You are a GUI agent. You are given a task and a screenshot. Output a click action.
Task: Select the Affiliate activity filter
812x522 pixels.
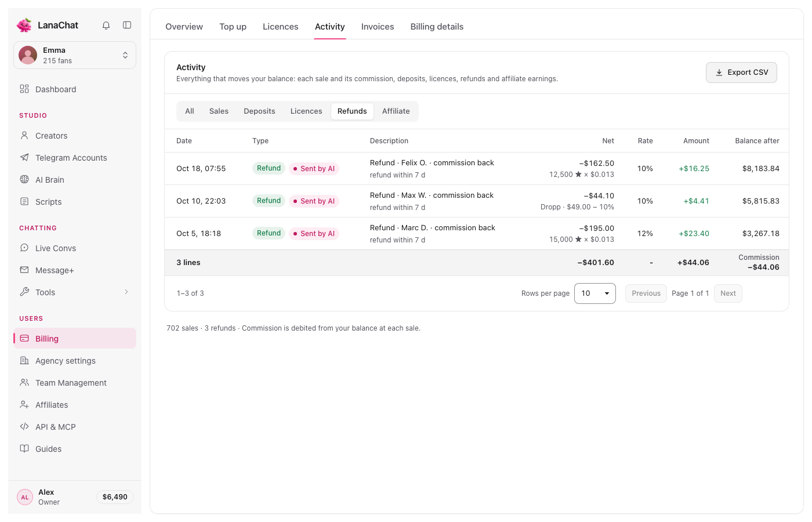(x=396, y=111)
